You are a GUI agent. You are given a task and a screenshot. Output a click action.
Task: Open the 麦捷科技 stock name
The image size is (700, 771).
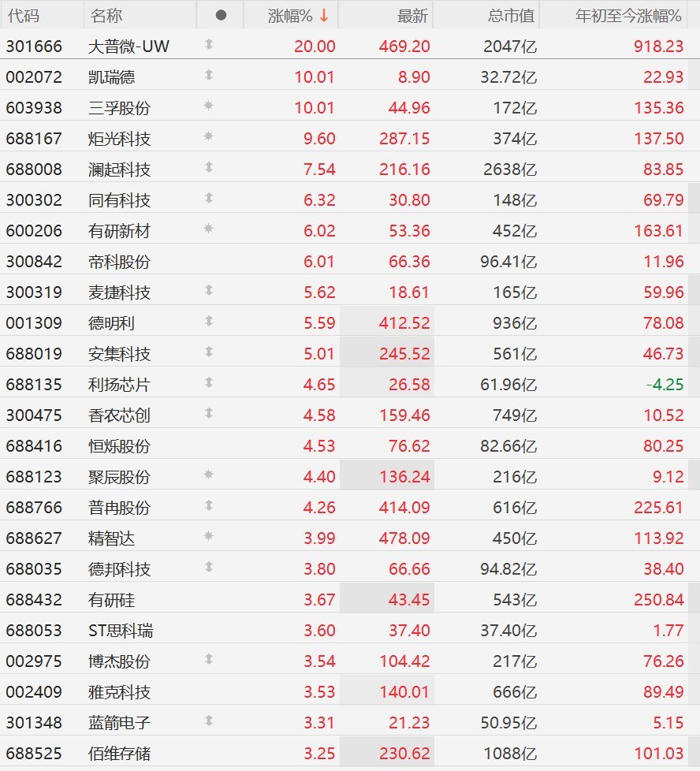click(x=120, y=292)
